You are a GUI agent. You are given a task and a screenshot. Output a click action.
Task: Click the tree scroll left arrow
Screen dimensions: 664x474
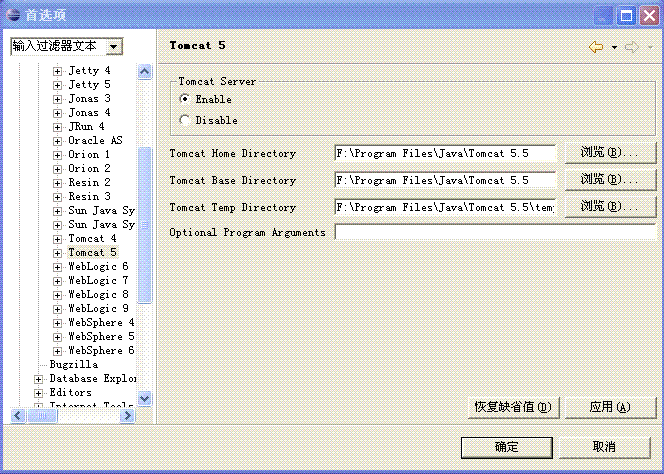pos(17,416)
